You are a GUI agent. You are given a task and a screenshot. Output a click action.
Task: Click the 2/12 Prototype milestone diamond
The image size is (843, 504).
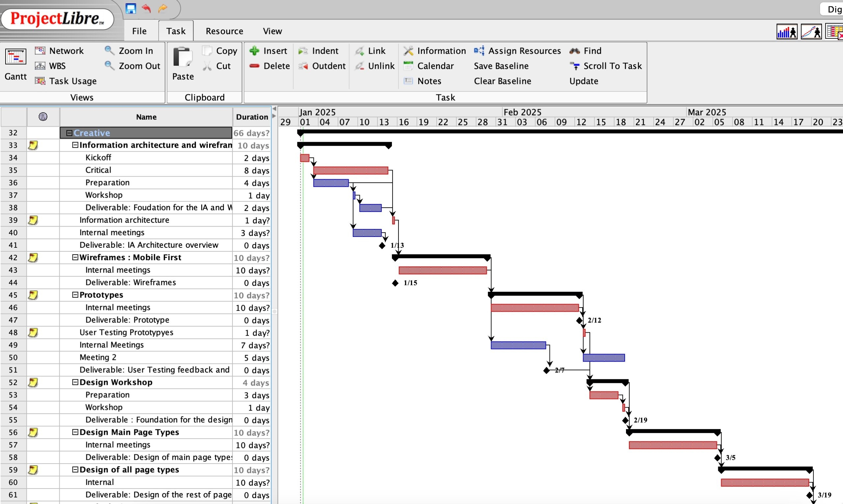point(580,320)
